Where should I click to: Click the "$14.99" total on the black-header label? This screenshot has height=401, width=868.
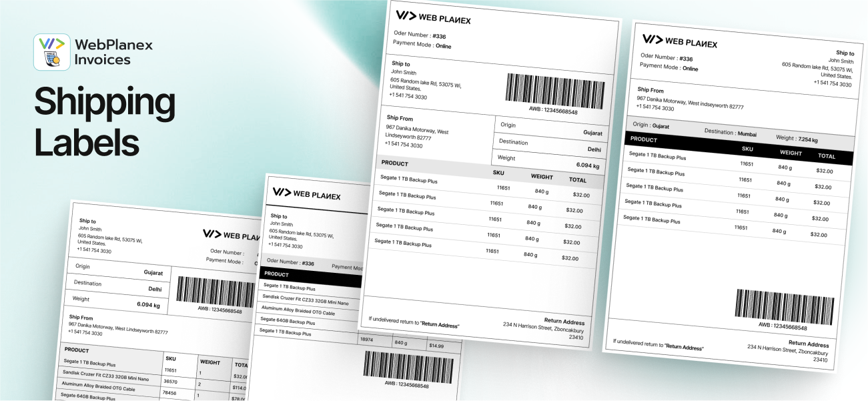[x=436, y=346]
